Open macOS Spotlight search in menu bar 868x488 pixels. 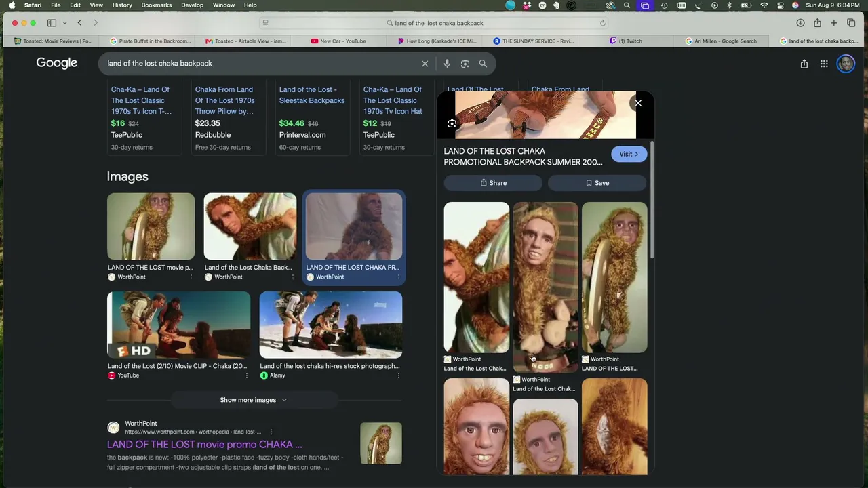coord(627,5)
